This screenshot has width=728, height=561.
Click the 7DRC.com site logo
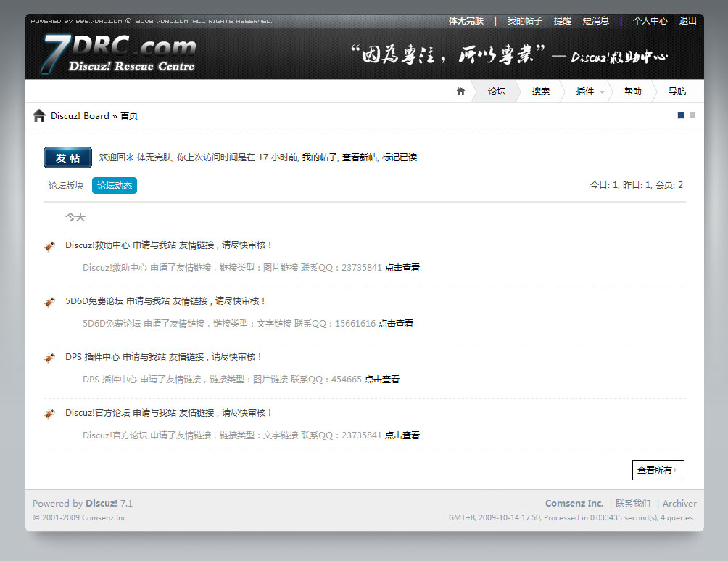click(x=119, y=54)
